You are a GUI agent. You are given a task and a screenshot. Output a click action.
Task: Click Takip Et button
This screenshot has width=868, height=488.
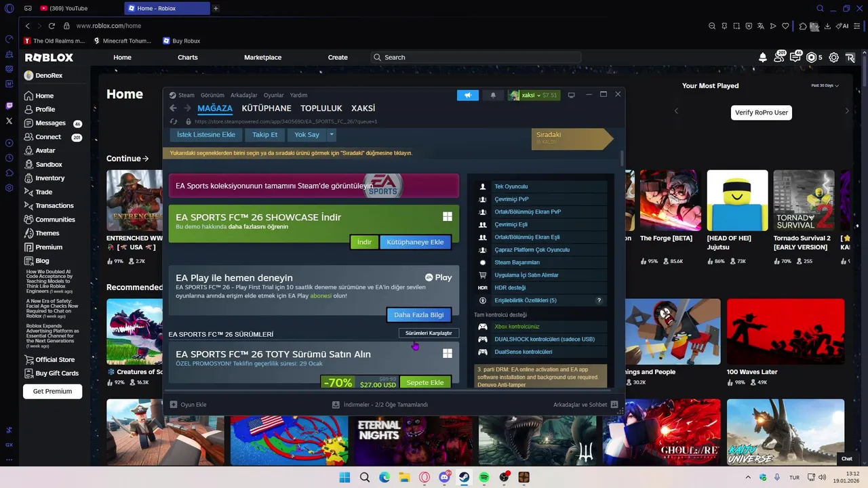pyautogui.click(x=265, y=134)
